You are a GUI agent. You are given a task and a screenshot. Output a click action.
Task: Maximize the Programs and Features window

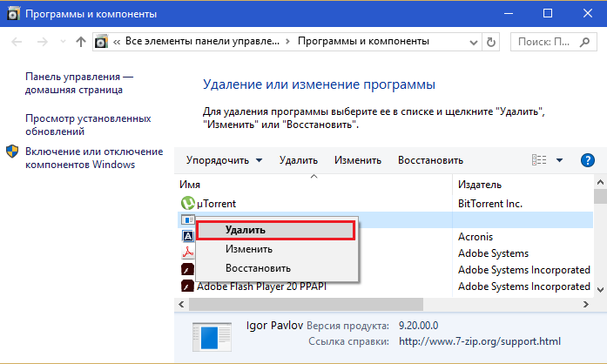point(548,14)
